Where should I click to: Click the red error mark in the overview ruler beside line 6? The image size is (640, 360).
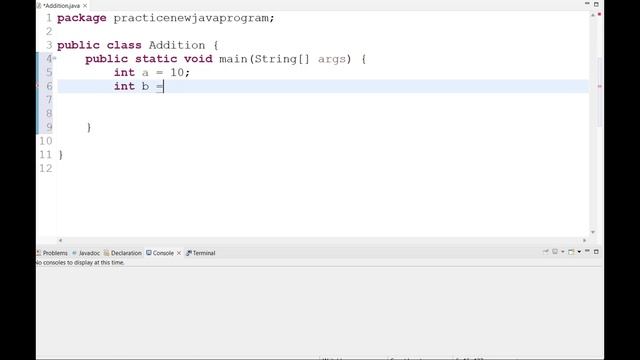point(599,86)
